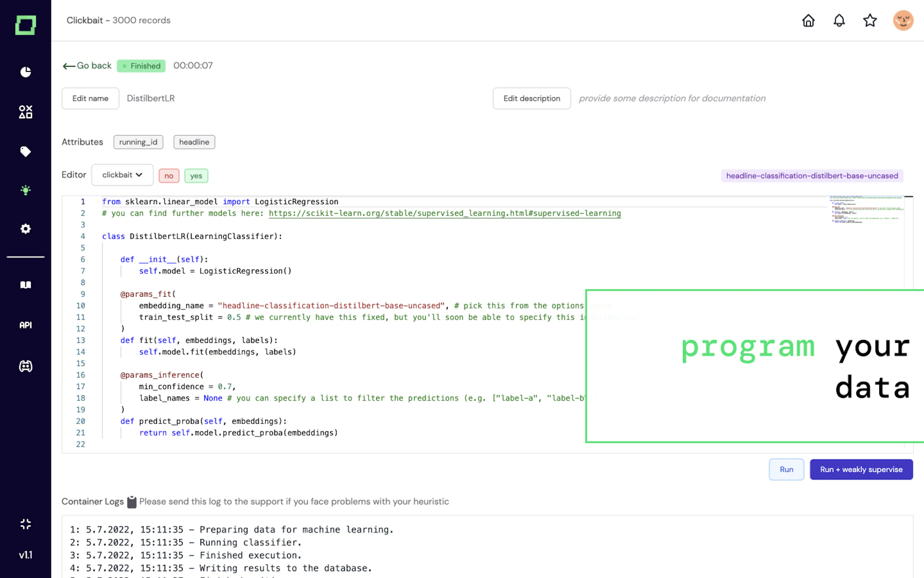Click the minimize fullscreen arrows icon
Screen dimensions: 924x578
tap(25, 524)
